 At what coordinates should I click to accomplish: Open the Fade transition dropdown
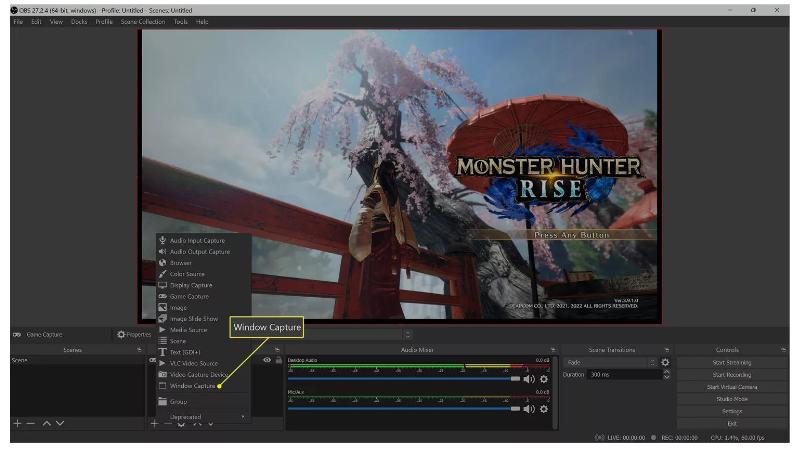coord(610,362)
